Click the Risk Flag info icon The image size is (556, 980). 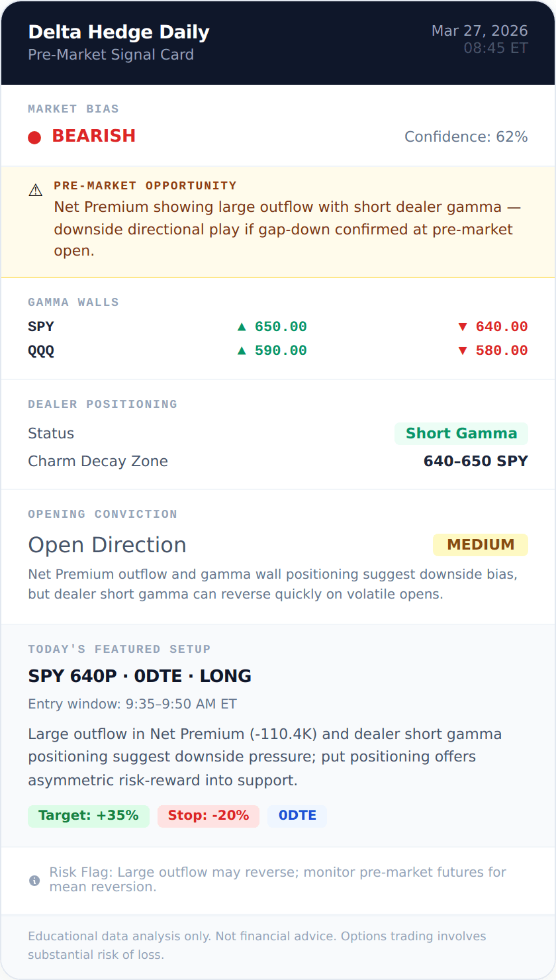click(34, 880)
